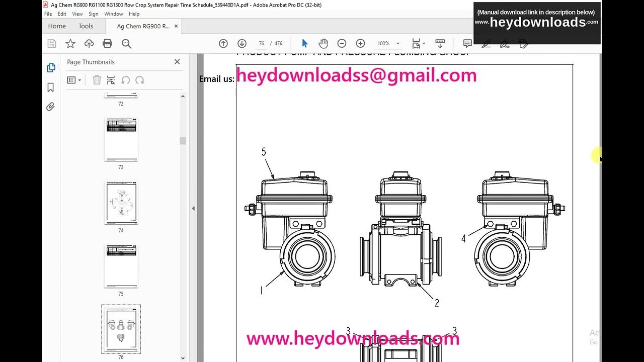Viewport: 644px width, 362px height.
Task: Add document to starred favorites
Action: [x=70, y=44]
